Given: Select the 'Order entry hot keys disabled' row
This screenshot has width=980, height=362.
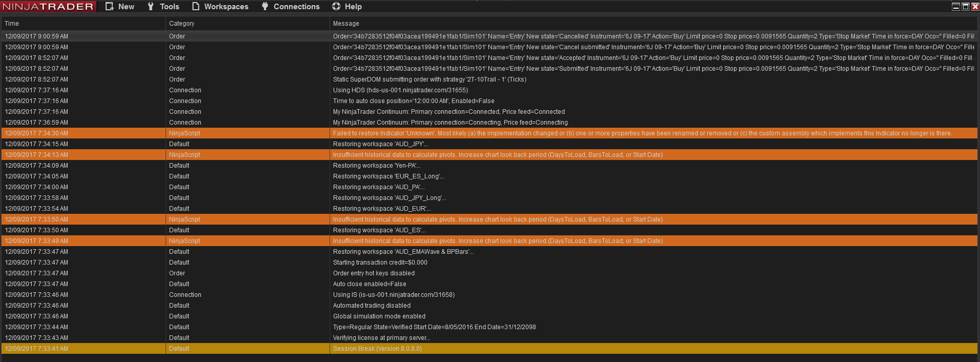Looking at the screenshot, I should 374,273.
